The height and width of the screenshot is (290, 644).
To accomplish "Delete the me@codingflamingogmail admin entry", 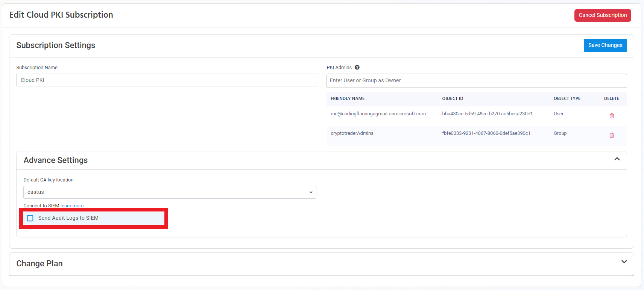I will coord(612,116).
